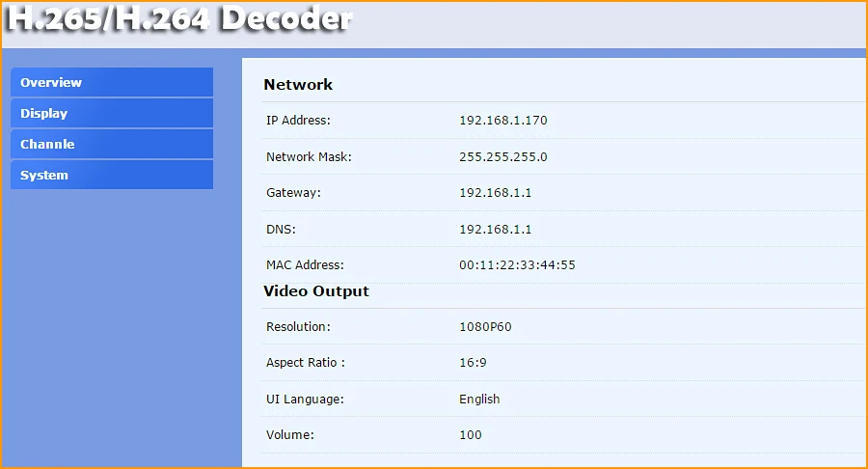Select the resolution value 1080P60

coord(485,327)
